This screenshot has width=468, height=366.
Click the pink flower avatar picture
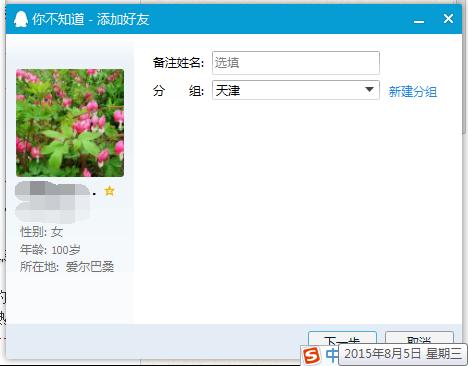coord(70,123)
